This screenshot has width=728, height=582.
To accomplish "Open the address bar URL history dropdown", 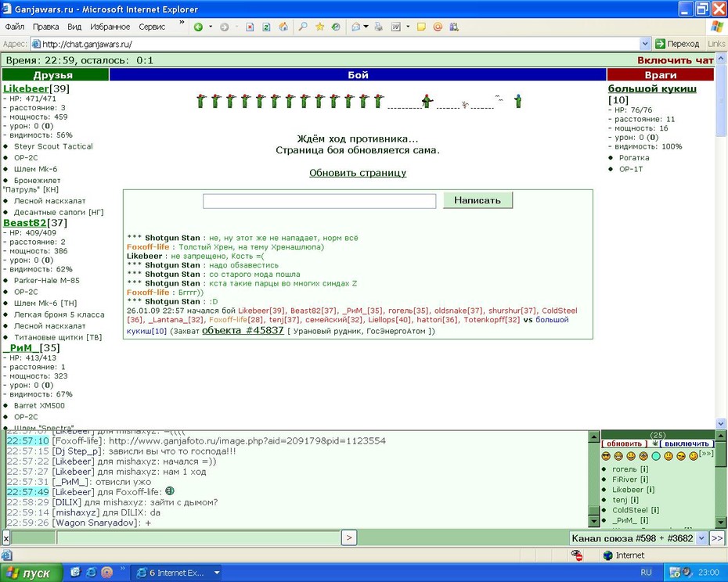I will tap(645, 44).
